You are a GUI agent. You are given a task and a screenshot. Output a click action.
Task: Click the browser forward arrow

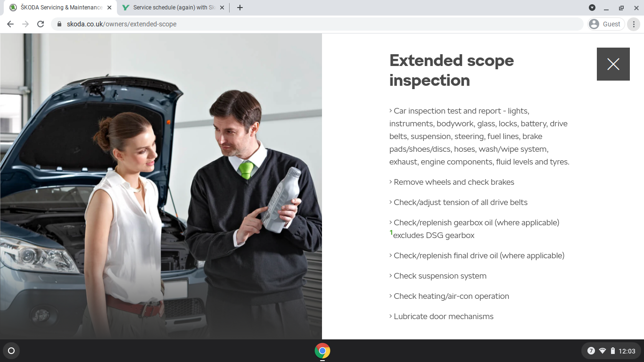(25, 24)
